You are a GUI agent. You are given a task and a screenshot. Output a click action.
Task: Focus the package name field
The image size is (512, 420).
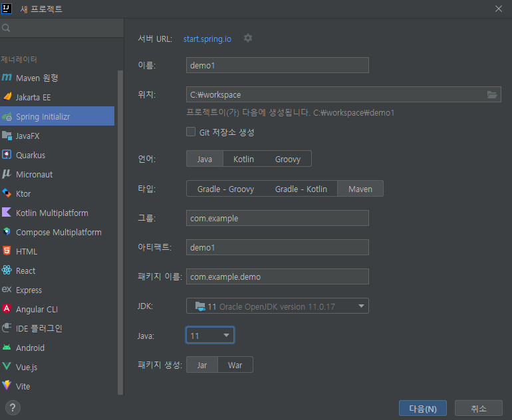pyautogui.click(x=277, y=276)
